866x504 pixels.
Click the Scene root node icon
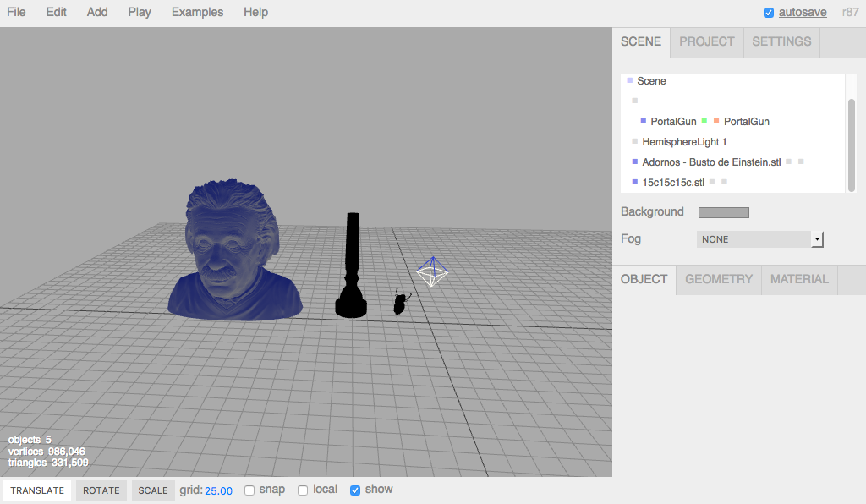[629, 81]
